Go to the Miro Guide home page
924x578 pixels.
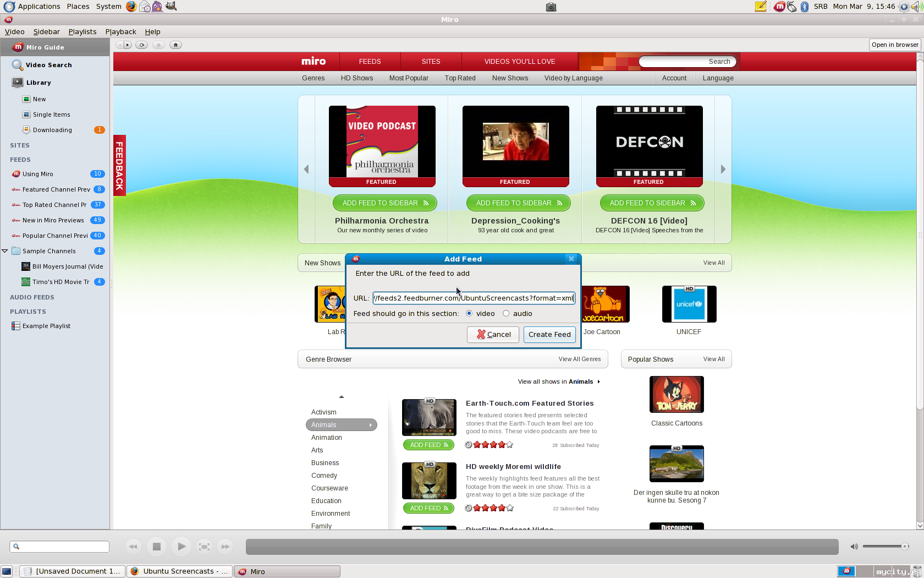pos(176,45)
